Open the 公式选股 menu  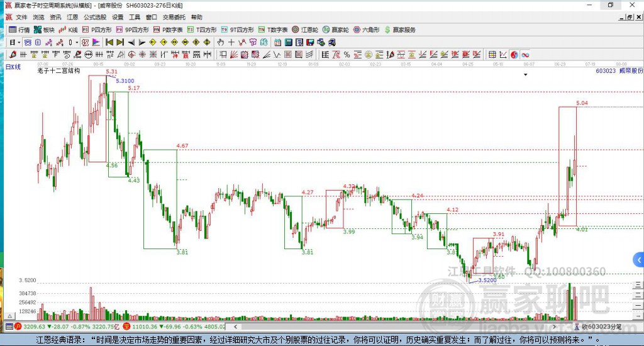click(95, 17)
